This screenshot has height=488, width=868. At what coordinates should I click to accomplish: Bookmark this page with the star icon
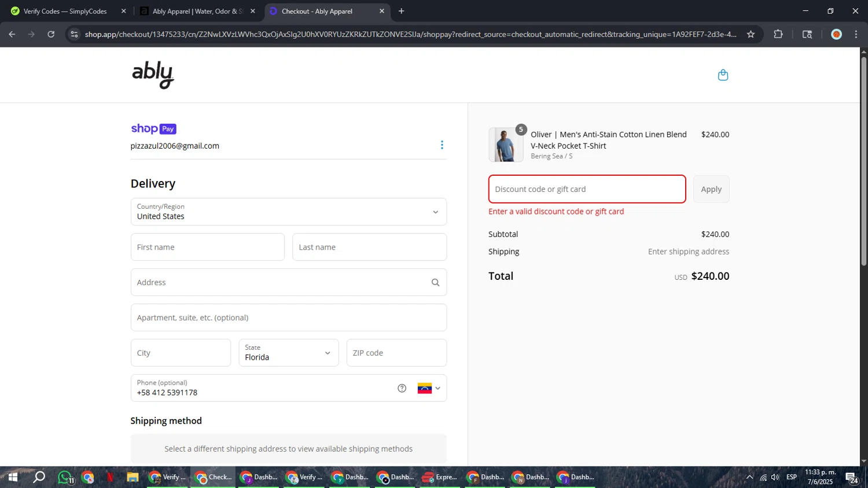pos(751,35)
